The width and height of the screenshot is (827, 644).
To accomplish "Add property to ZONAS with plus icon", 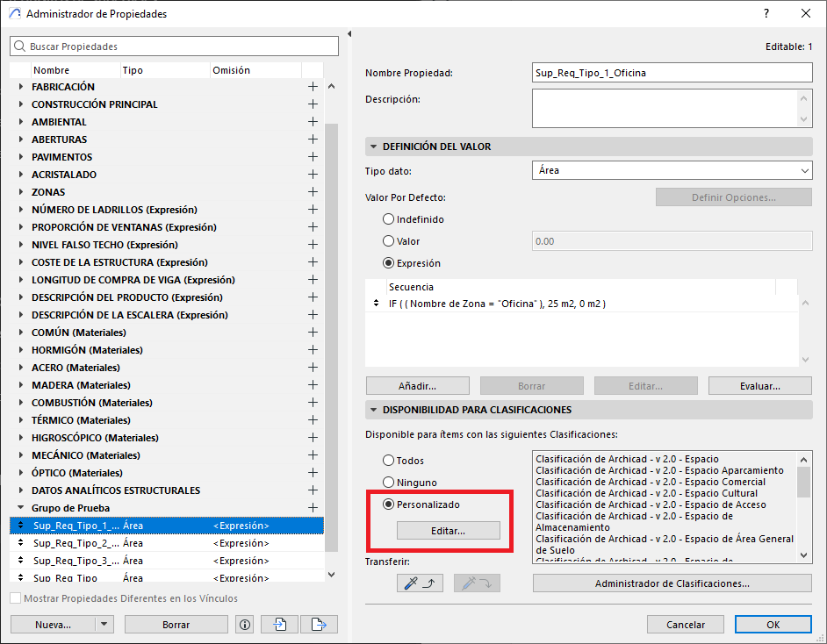I will 313,192.
